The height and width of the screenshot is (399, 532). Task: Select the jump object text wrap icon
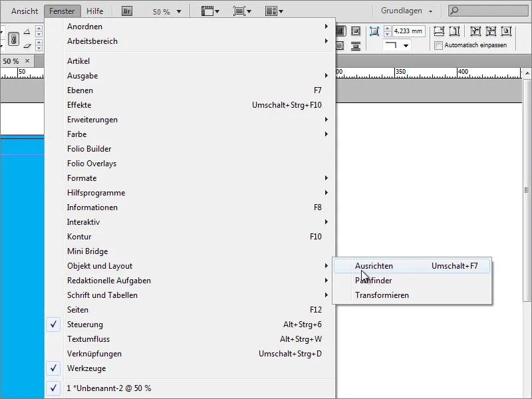tap(356, 45)
